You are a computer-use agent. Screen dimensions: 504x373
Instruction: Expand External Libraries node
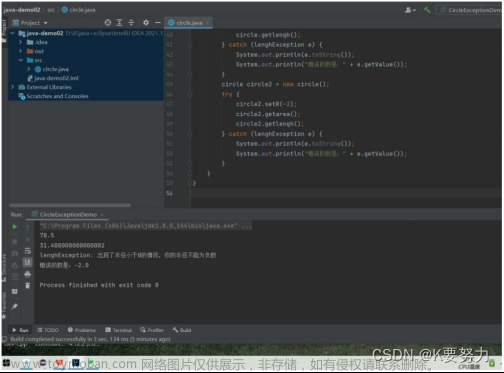click(x=13, y=87)
